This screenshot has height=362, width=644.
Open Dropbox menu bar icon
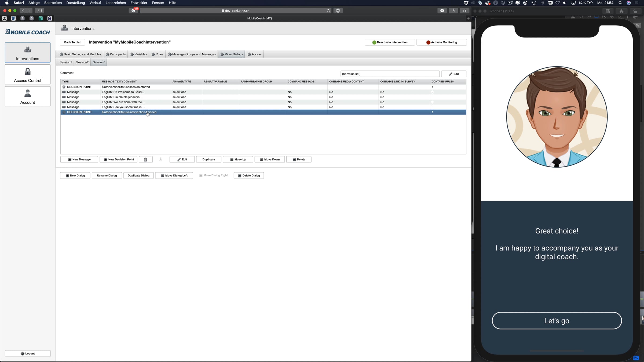(466, 3)
